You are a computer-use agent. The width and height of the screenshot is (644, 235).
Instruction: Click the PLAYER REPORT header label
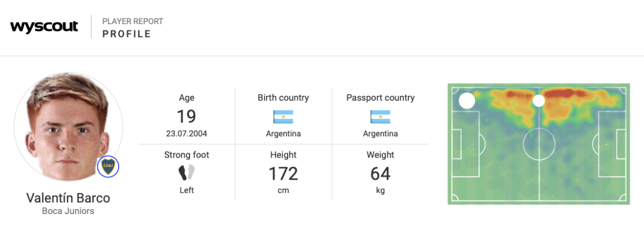(133, 21)
